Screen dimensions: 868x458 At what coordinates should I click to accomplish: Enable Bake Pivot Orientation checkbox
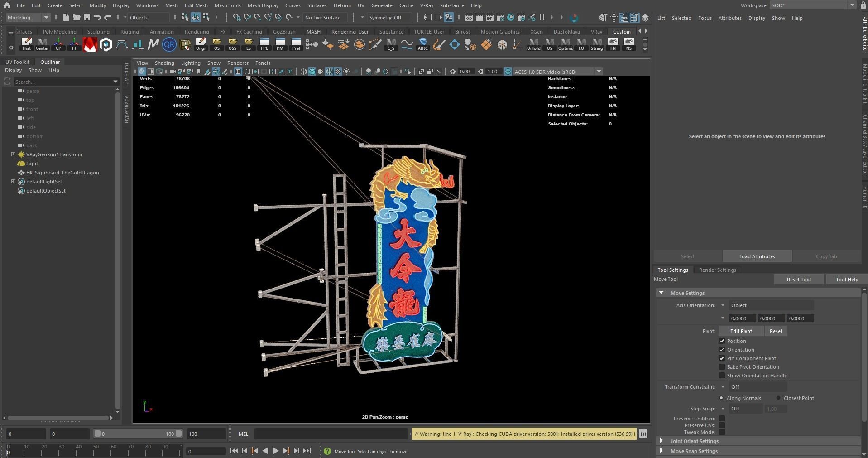pos(722,367)
